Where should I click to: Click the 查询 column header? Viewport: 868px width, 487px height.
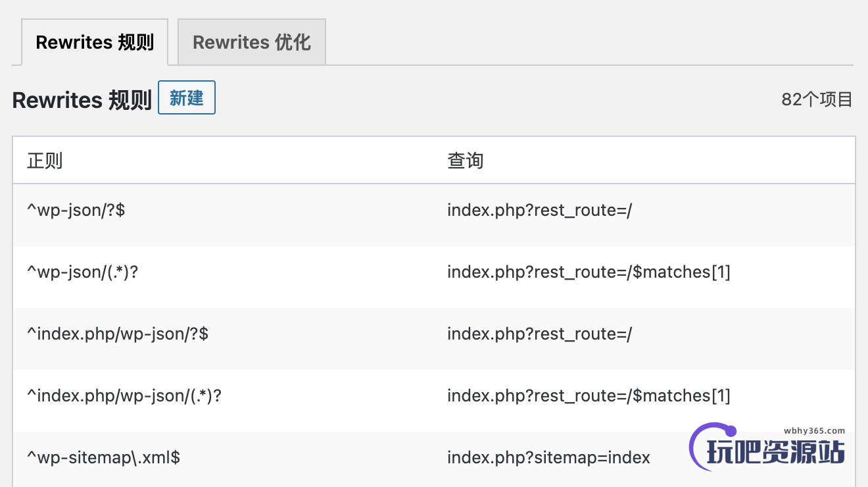[466, 161]
